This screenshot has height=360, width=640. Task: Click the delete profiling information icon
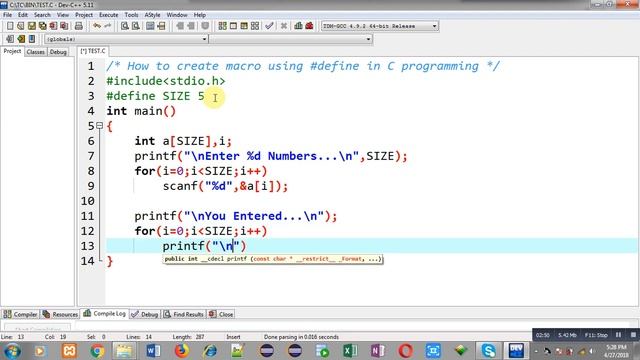tap(309, 26)
